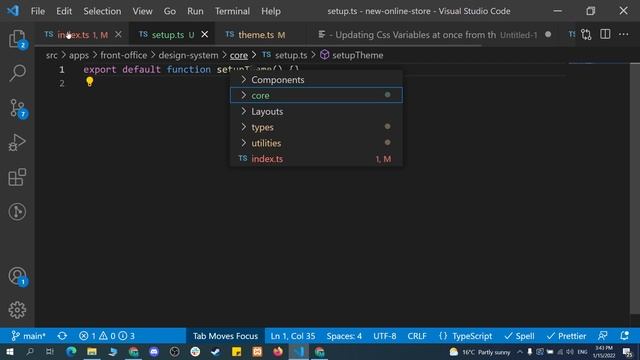Change encoding via UTF-8
Image resolution: width=640 pixels, height=360 pixels.
click(384, 336)
